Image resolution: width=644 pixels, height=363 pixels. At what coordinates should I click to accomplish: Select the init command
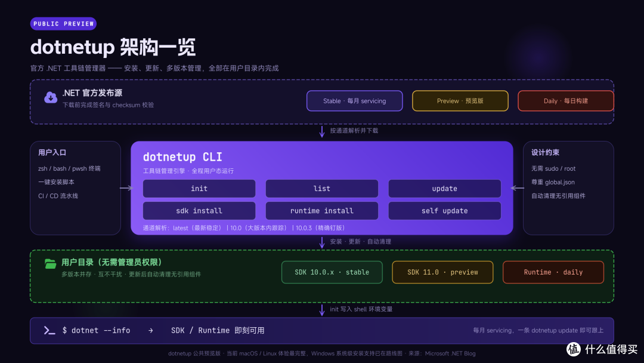pos(199,188)
